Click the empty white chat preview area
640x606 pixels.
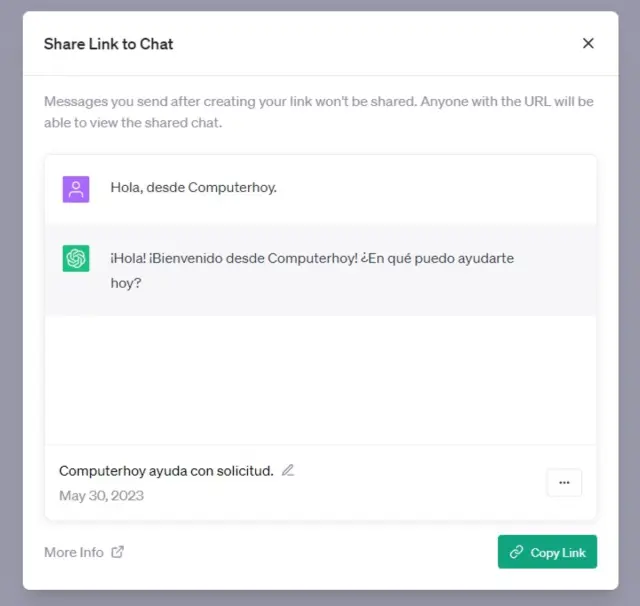[320, 380]
